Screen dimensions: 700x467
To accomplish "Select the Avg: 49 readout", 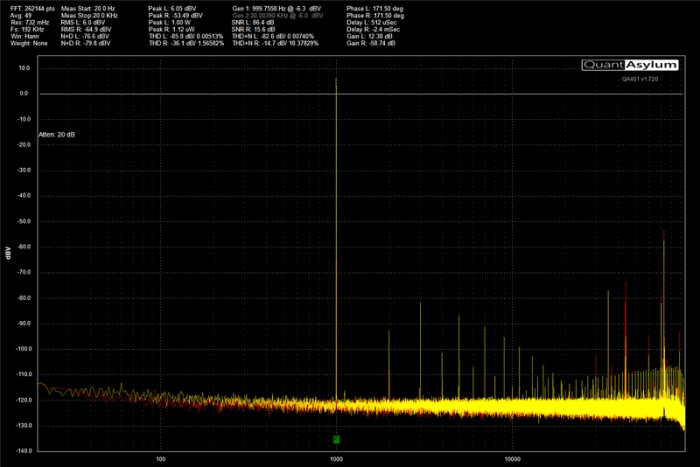I will click(21, 16).
